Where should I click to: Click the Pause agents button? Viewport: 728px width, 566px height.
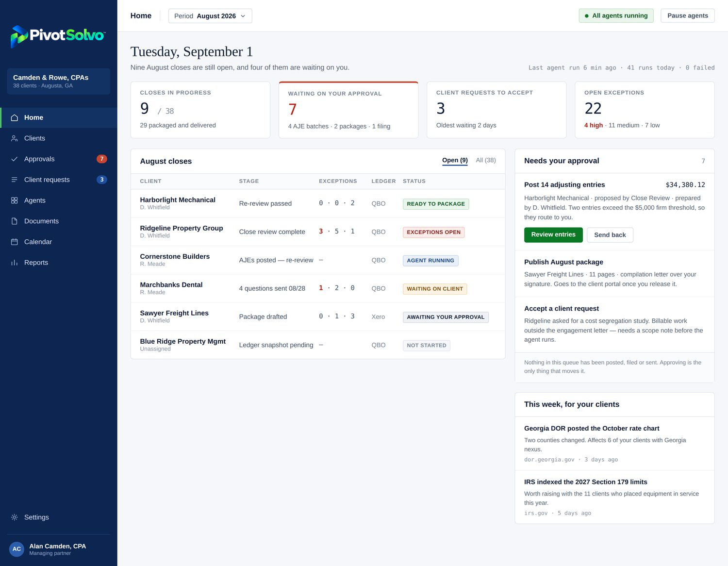pyautogui.click(x=687, y=16)
